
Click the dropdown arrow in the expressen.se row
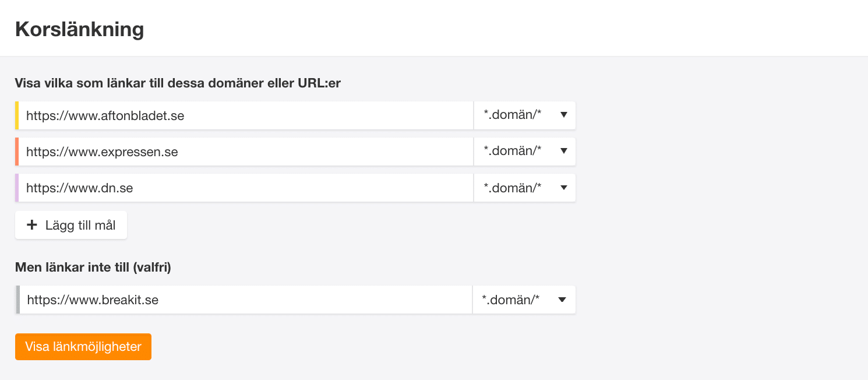[563, 152]
